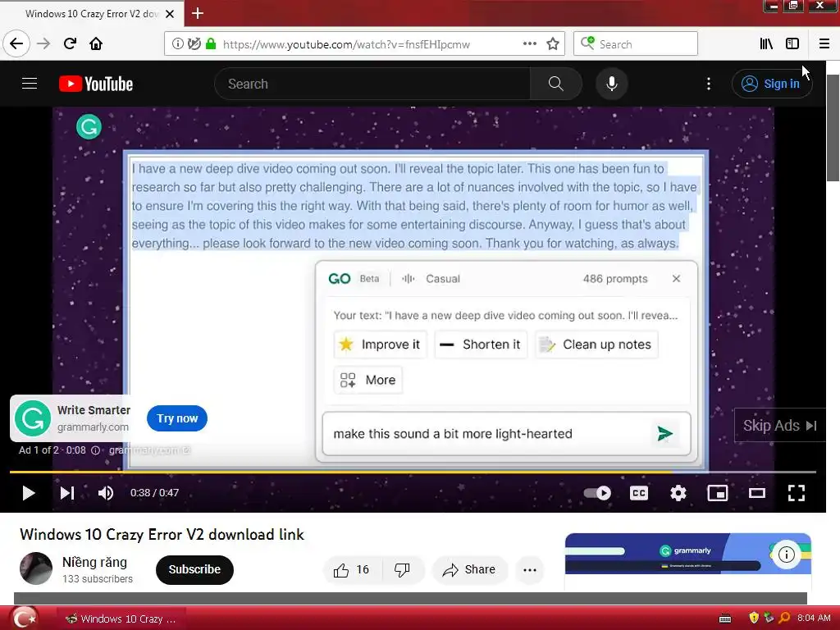
Task: Click the security shield tray icon
Action: click(x=755, y=619)
